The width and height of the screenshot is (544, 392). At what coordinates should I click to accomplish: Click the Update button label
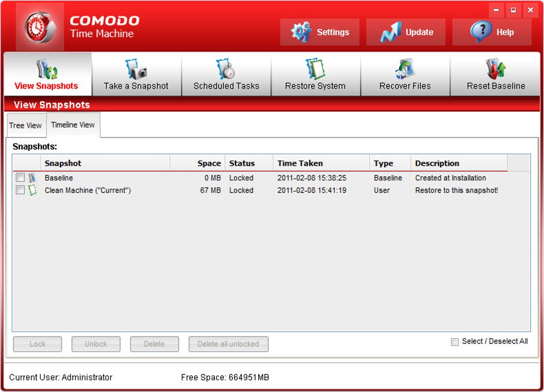[419, 32]
